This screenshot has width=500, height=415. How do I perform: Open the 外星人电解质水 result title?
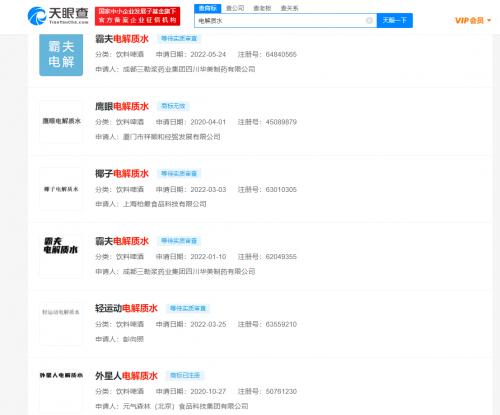[126, 376]
